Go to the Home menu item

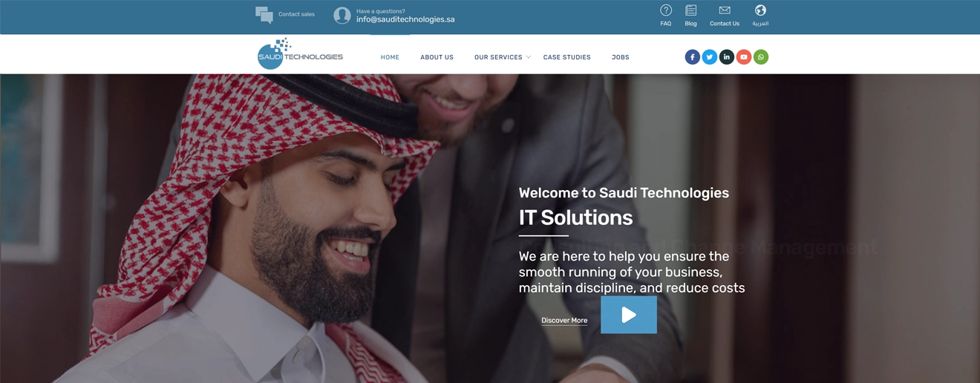pyautogui.click(x=390, y=57)
